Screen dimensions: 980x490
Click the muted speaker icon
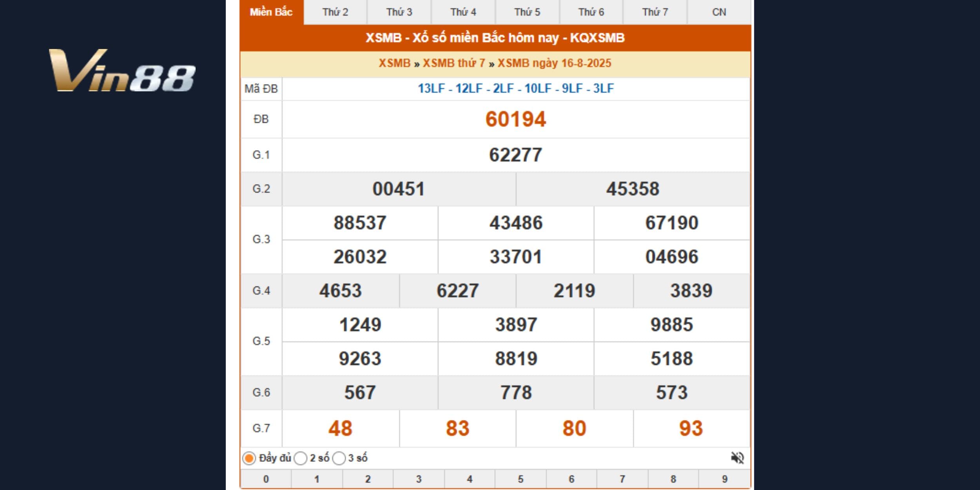click(x=737, y=458)
